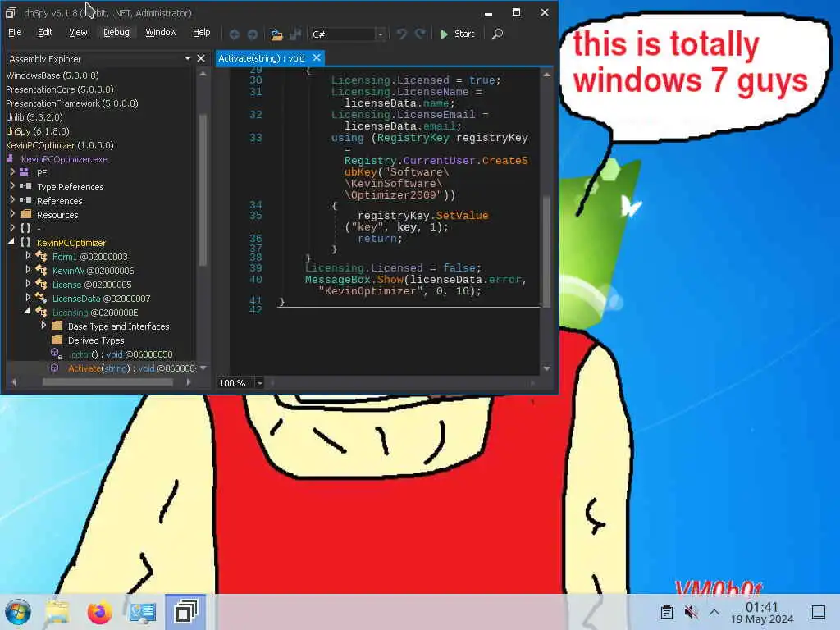This screenshot has height=630, width=840.
Task: Click the Derived Types folder icon
Action: point(57,340)
